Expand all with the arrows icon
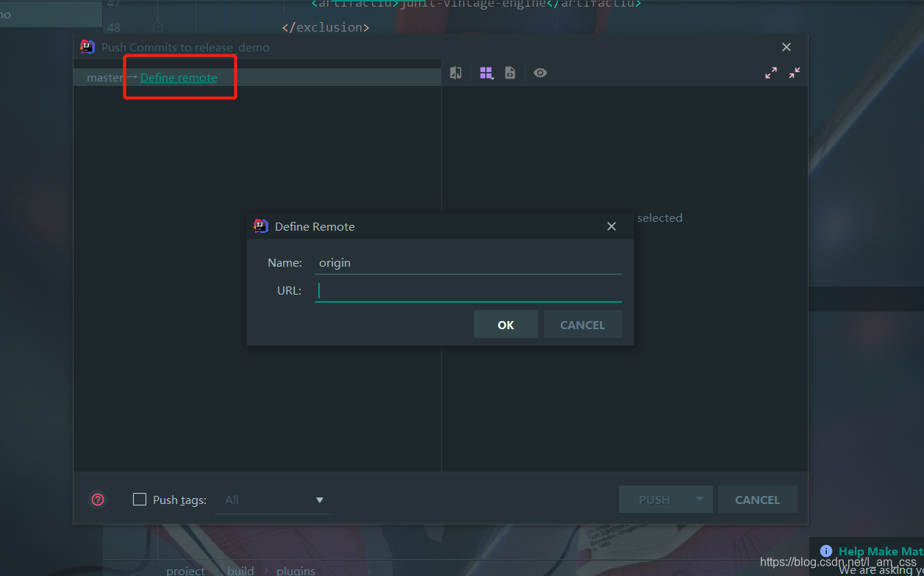Image resolution: width=924 pixels, height=576 pixels. (x=771, y=73)
